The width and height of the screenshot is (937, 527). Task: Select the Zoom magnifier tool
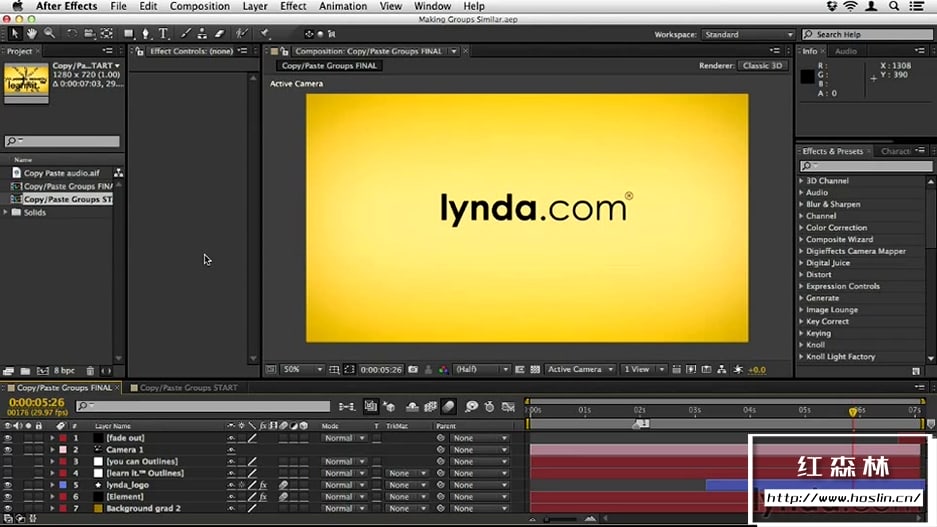(50, 34)
